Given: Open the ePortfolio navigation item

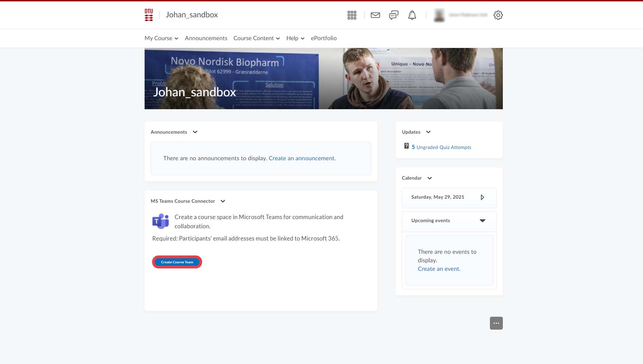Looking at the screenshot, I should coord(324,38).
